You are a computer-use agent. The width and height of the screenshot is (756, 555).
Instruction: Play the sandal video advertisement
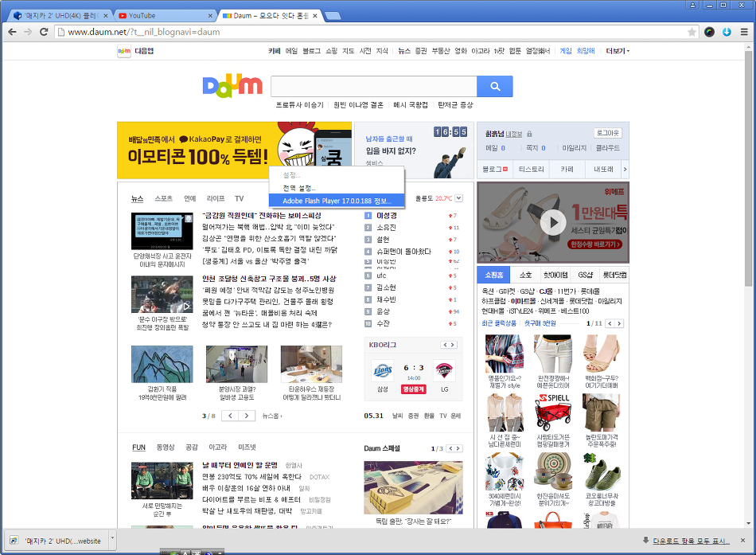point(553,222)
